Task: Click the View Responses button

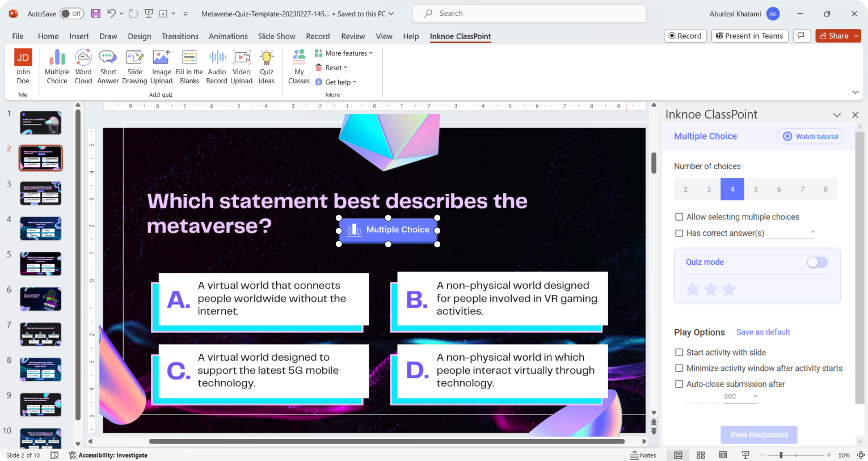Action: 759,434
